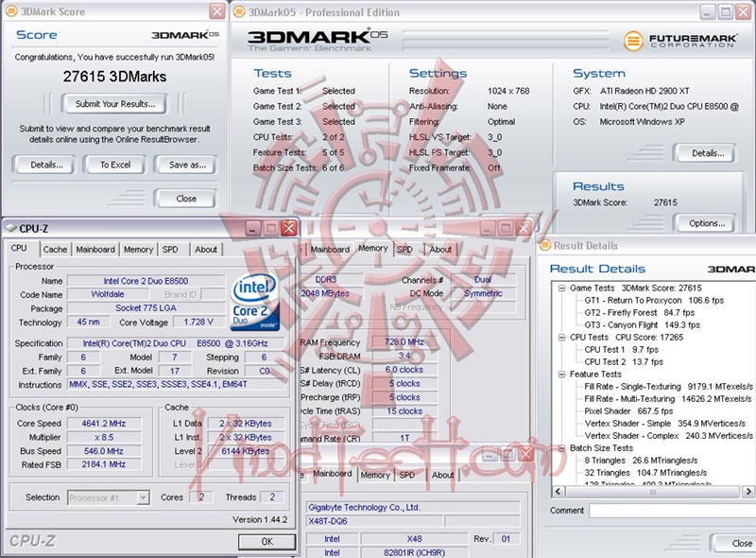
Task: Click the 3DMark Score title bar icon
Action: (11, 11)
